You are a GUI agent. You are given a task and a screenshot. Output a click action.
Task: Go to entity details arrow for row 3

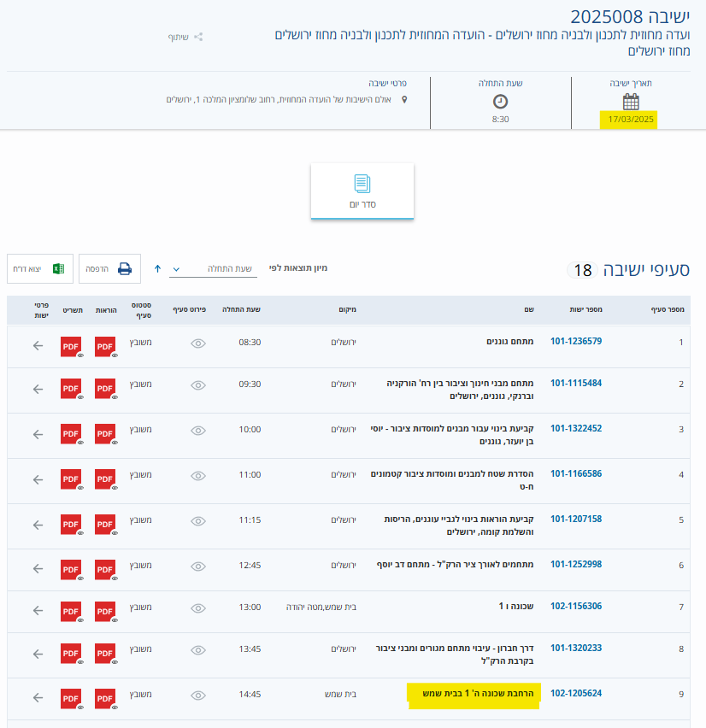(38, 434)
